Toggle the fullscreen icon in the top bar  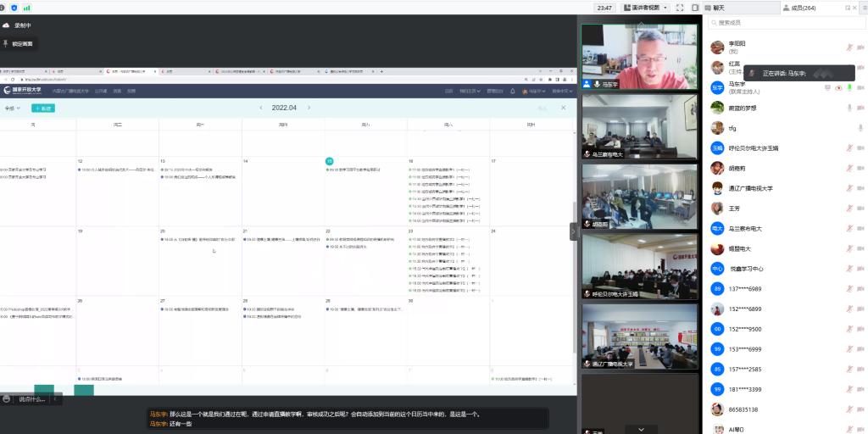point(680,8)
